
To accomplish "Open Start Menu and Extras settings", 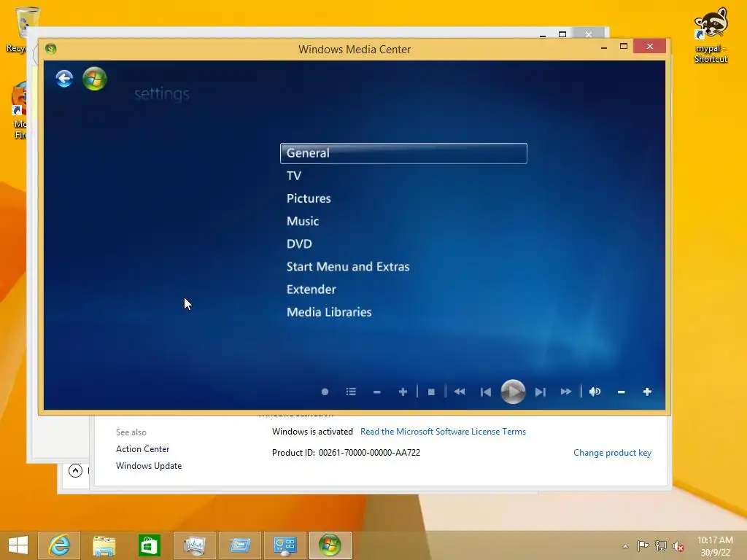I will (348, 267).
